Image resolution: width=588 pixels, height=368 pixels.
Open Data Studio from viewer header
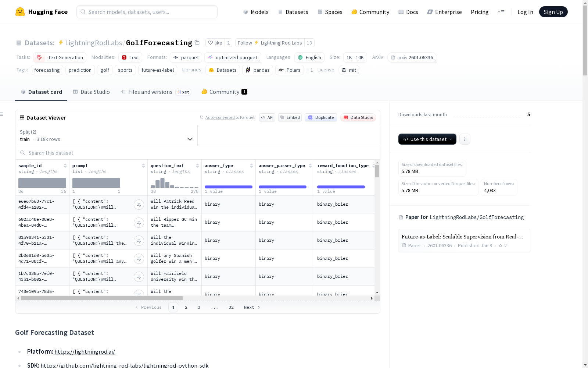point(358,117)
